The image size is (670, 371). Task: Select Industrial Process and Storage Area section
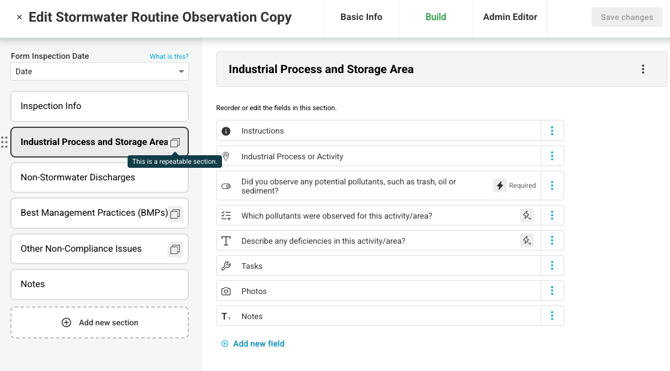(100, 142)
